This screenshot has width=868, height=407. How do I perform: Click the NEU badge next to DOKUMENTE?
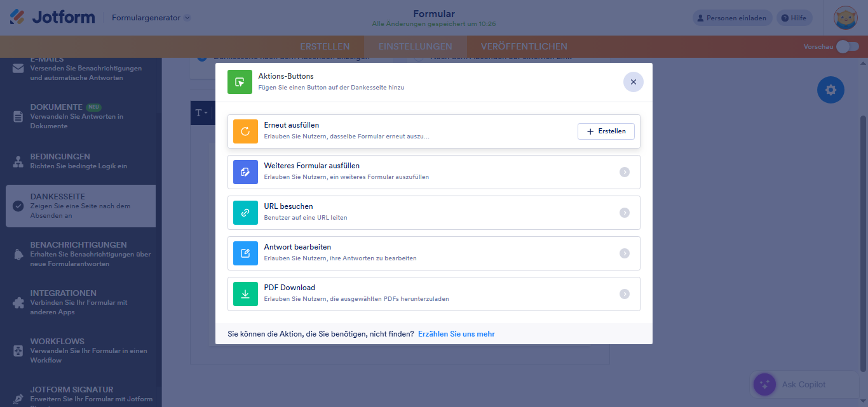(94, 107)
